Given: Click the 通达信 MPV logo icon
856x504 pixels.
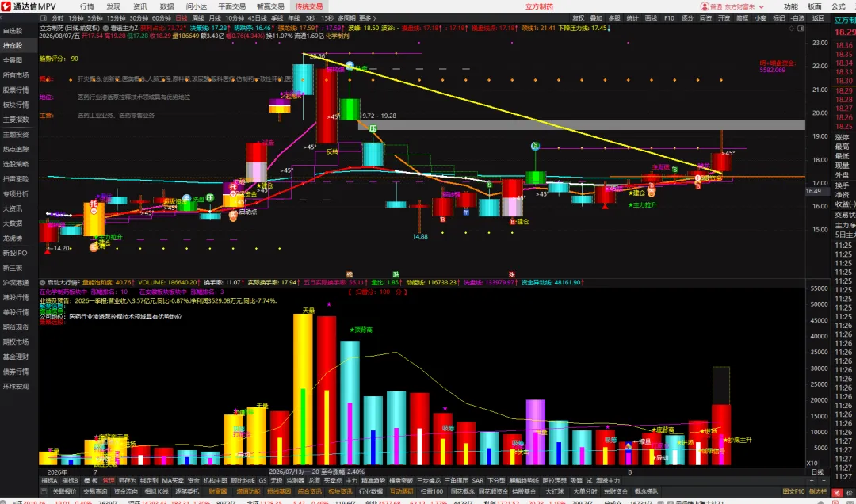Looking at the screenshot, I should pyautogui.click(x=7, y=6).
